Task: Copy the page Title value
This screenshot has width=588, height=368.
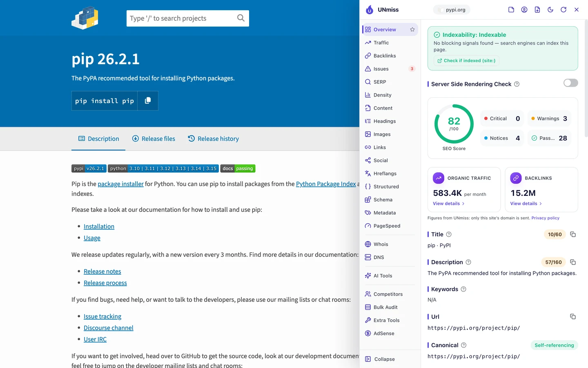Action: [573, 234]
